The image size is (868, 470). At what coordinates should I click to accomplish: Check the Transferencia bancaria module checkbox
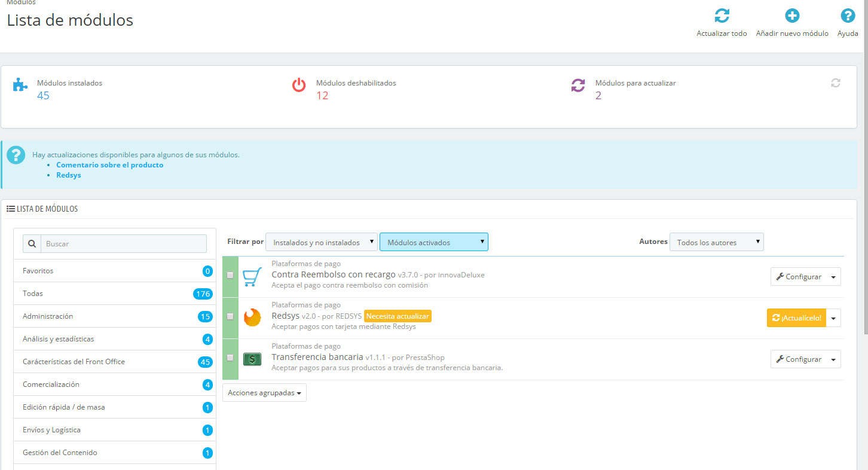coord(230,358)
